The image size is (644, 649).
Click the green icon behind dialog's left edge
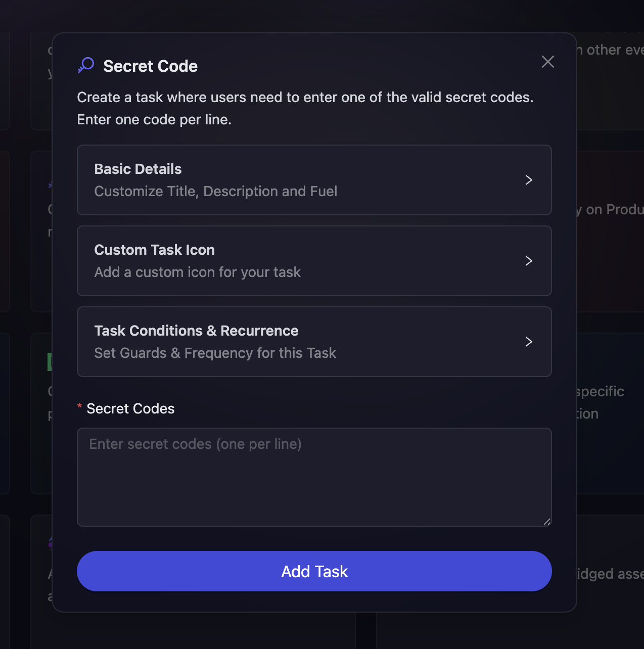coord(50,362)
